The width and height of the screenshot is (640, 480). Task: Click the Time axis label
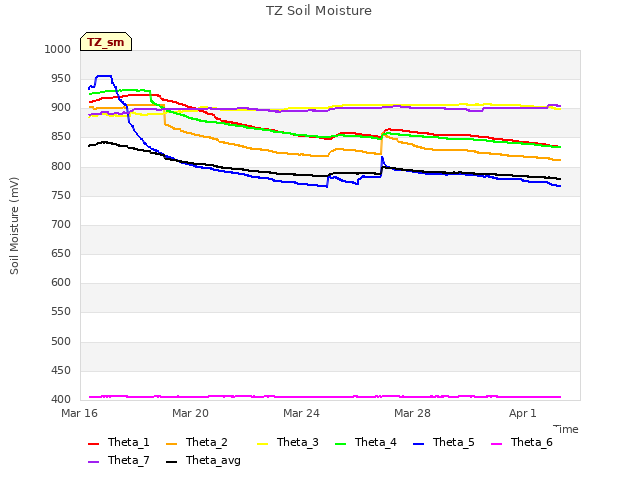point(566,429)
